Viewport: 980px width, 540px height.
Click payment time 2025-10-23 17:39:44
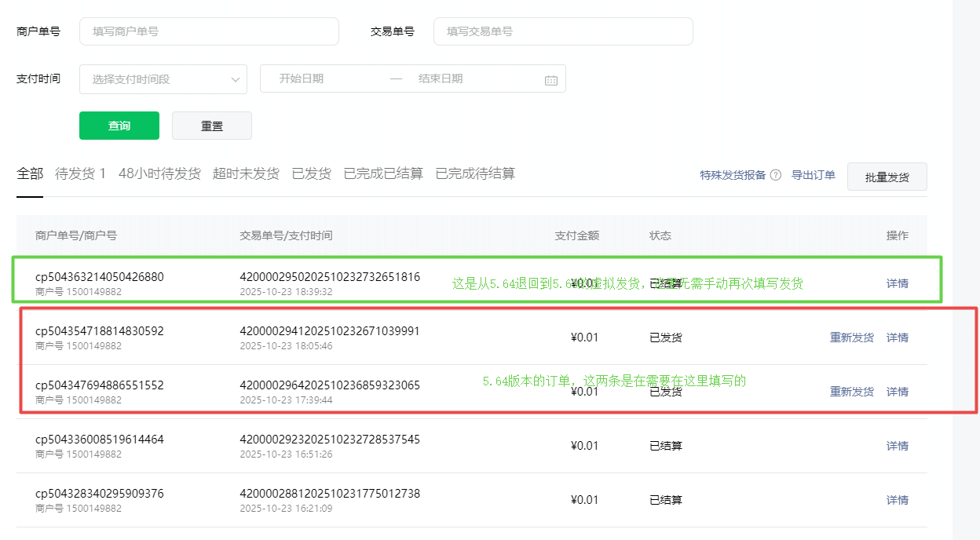[286, 400]
